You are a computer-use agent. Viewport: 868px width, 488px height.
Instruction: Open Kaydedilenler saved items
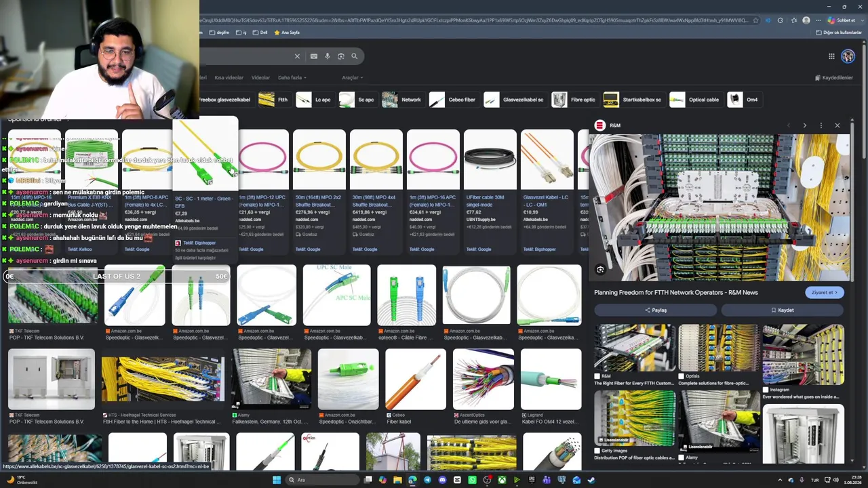point(834,78)
